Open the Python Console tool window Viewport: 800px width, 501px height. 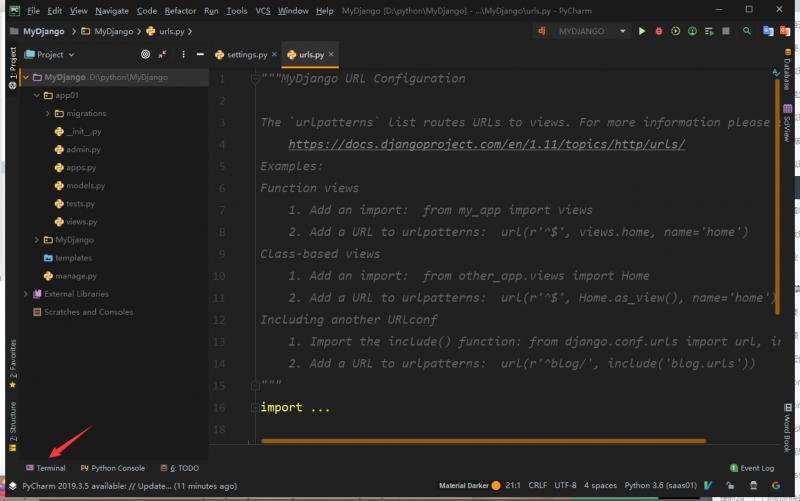(x=113, y=468)
